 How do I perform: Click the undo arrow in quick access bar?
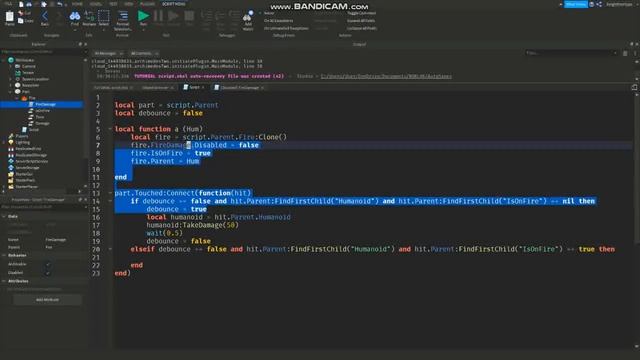[x=60, y=4]
